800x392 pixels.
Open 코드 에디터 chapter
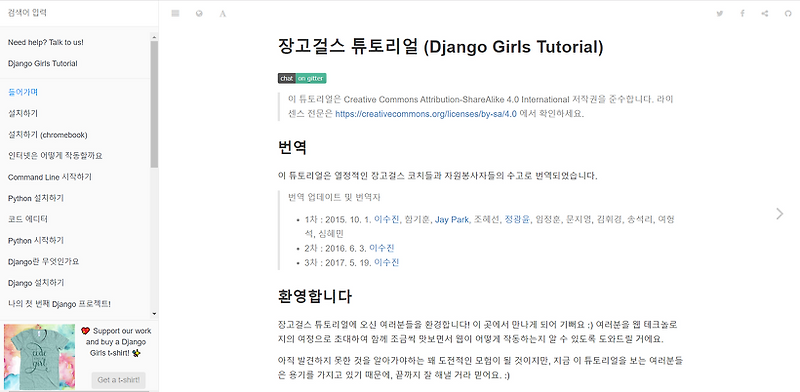pyautogui.click(x=28, y=219)
